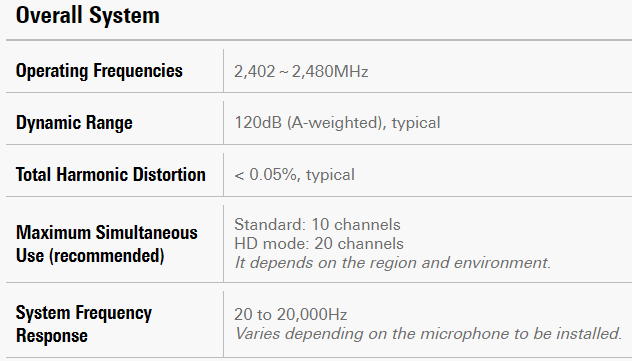Select the System Frequency Response label
Screen dimensions: 632x361
(x=84, y=324)
